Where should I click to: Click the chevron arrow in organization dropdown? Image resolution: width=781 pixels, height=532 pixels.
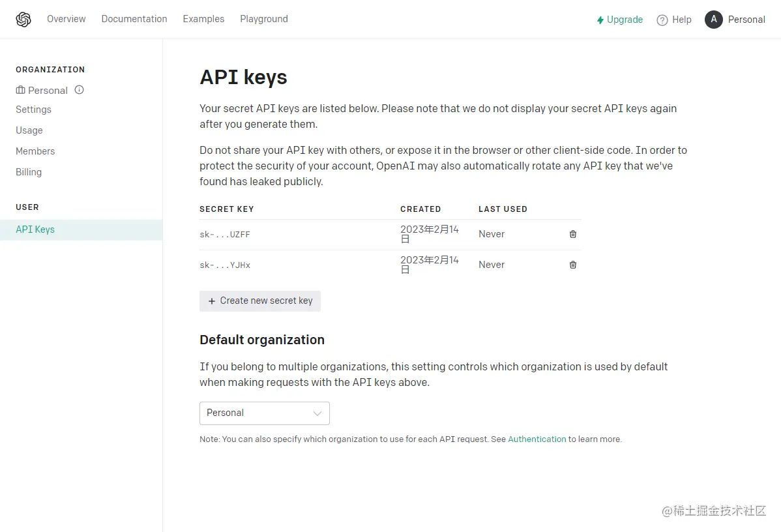pyautogui.click(x=317, y=413)
